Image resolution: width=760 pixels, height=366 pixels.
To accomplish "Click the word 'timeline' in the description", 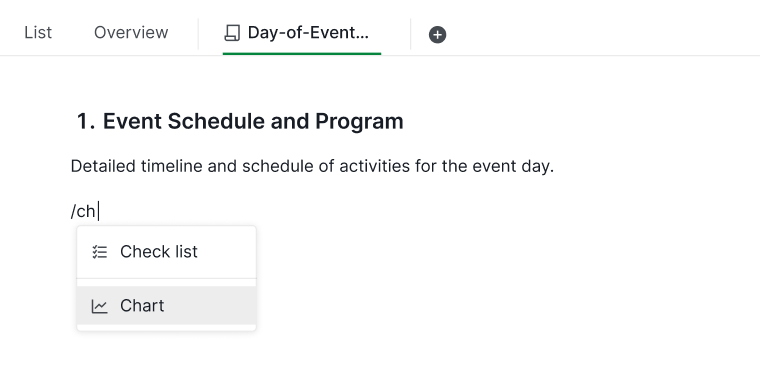I will pos(172,166).
